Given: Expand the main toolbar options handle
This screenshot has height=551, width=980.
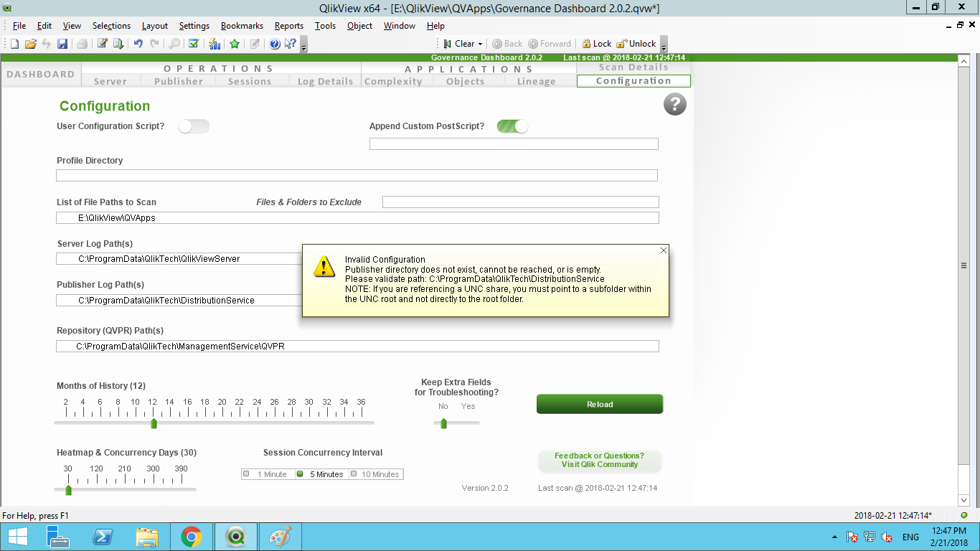Looking at the screenshot, I should [x=304, y=44].
